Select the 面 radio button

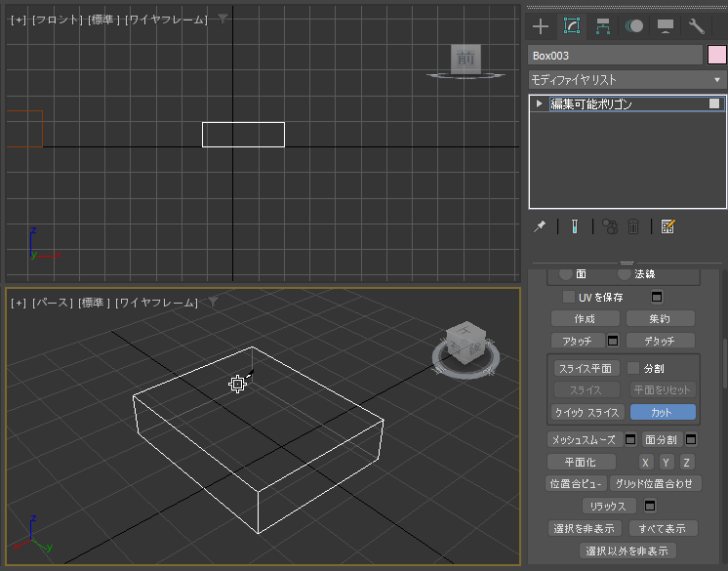tap(565, 274)
